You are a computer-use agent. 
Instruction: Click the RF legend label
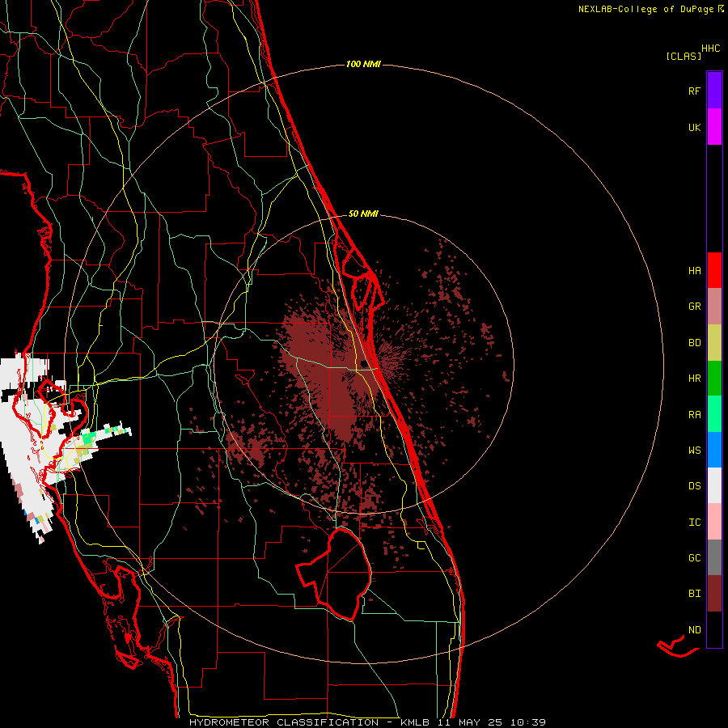(x=694, y=91)
